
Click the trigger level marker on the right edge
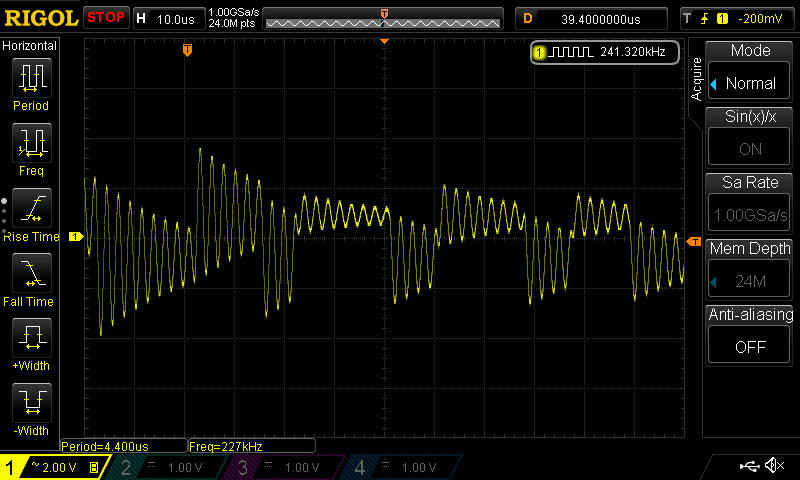(694, 241)
